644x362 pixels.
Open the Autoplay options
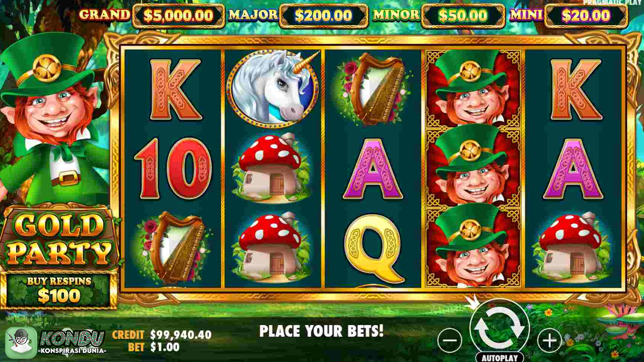pyautogui.click(x=499, y=357)
